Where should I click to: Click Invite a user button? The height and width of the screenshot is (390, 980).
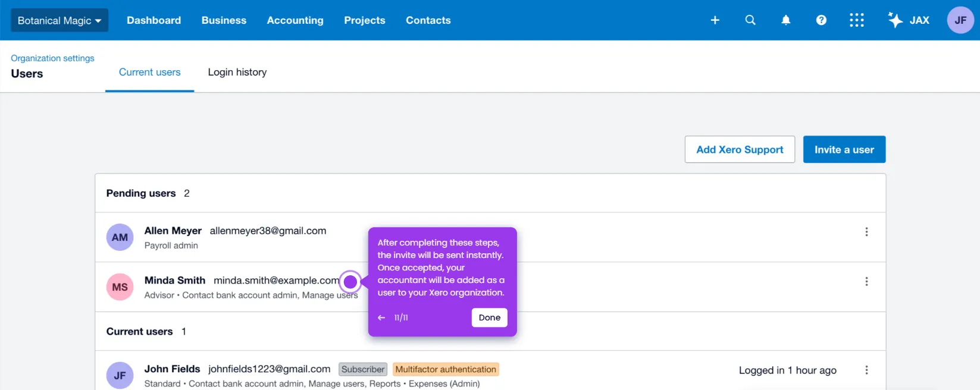844,149
